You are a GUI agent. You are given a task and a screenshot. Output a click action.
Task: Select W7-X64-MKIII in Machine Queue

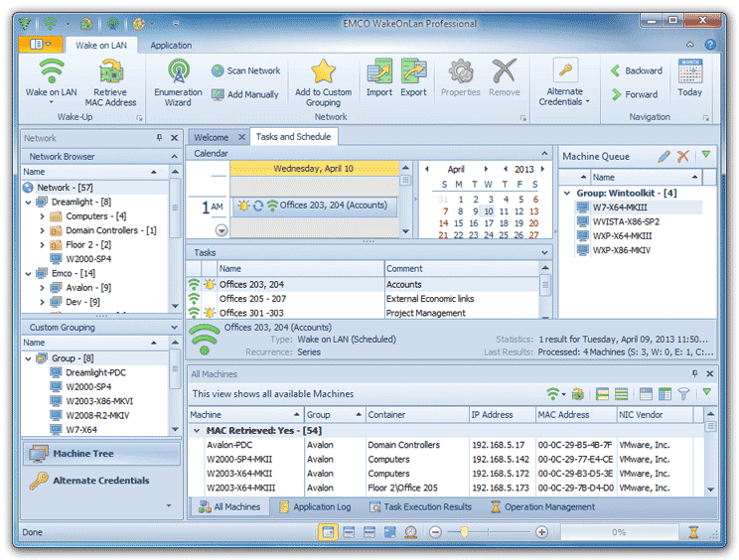click(619, 208)
